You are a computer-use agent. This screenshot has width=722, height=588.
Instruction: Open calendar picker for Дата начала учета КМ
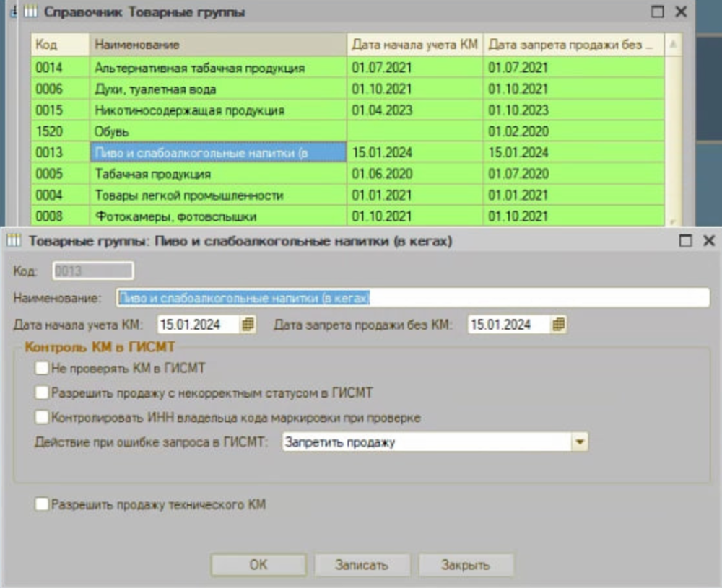(x=248, y=325)
